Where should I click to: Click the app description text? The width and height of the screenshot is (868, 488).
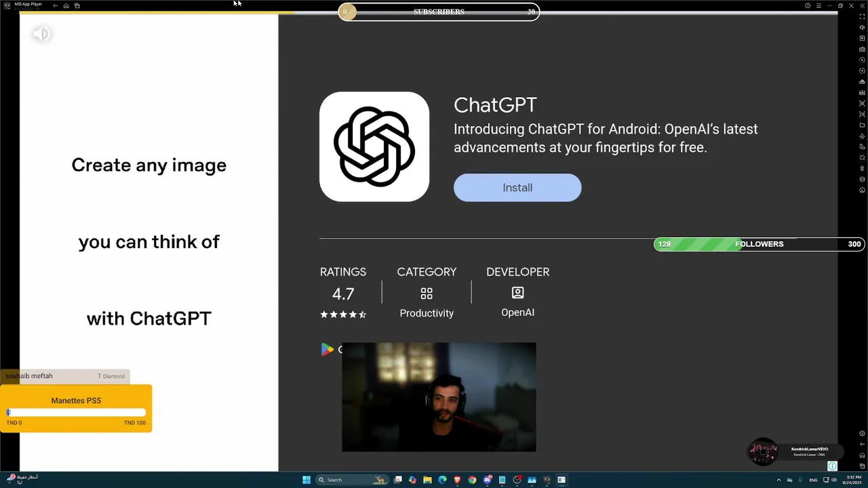(606, 138)
